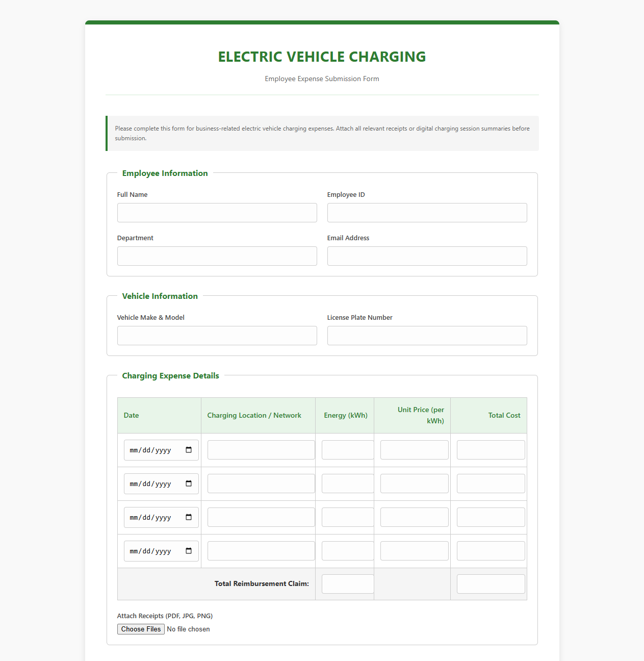Click second row Energy (kWh) input
The height and width of the screenshot is (661, 644).
click(x=348, y=484)
